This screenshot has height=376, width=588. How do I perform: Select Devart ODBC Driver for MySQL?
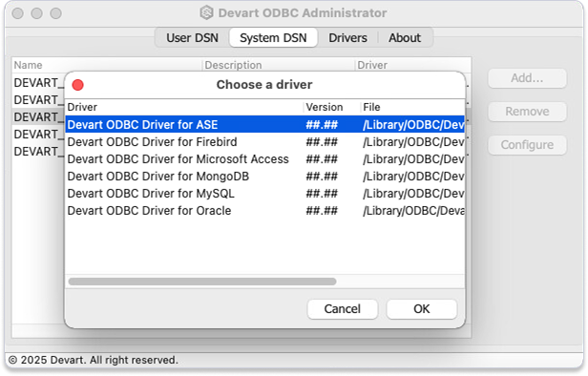pyautogui.click(x=264, y=194)
